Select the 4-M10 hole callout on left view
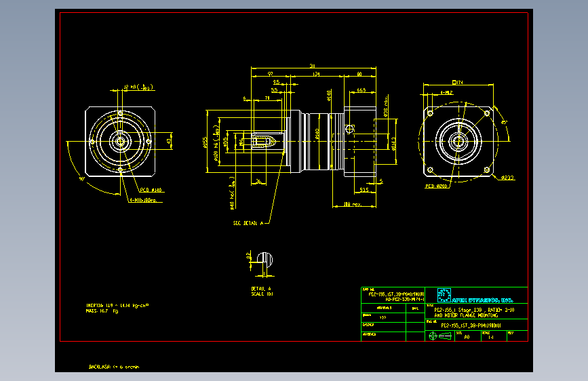 click(x=143, y=200)
